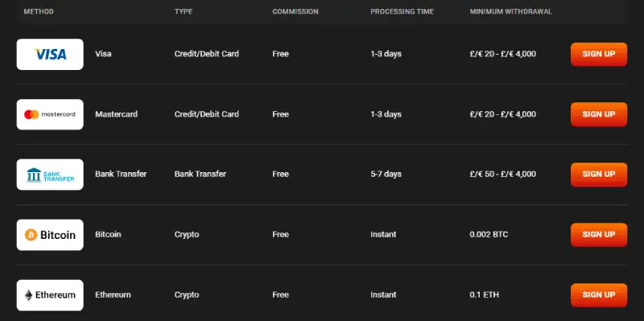Select the Ethereum method name text
The width and height of the screenshot is (644, 321).
pos(113,294)
